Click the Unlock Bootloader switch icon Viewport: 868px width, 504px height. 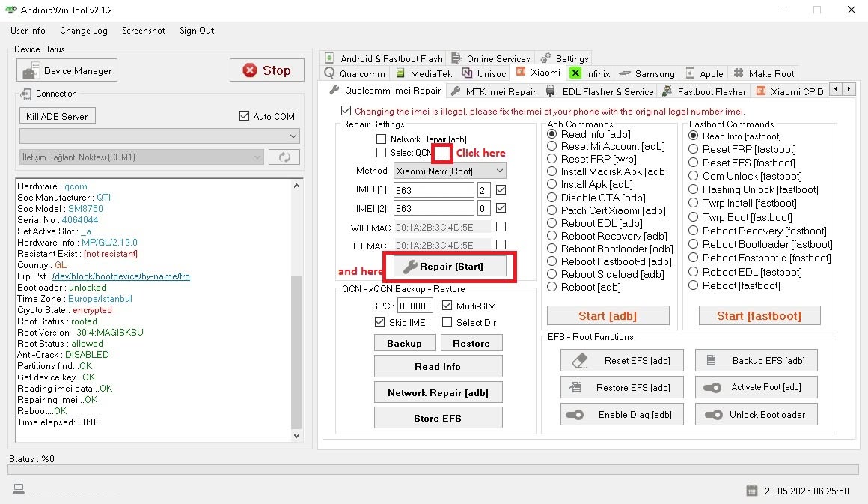pyautogui.click(x=713, y=414)
